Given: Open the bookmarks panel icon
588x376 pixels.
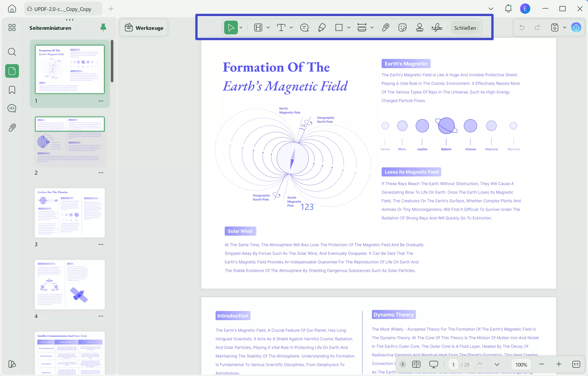Looking at the screenshot, I should (x=12, y=90).
